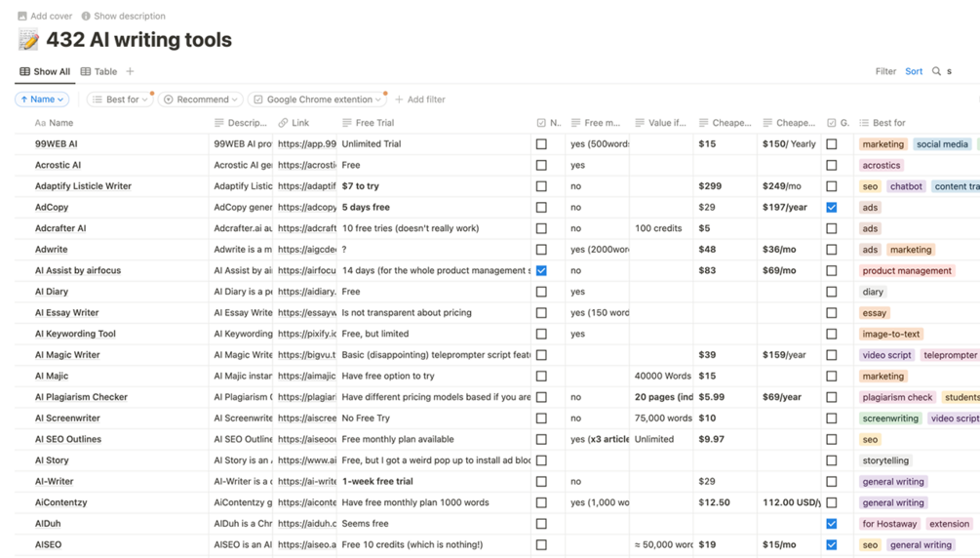980x558 pixels.
Task: Click Add cover button
Action: tap(45, 16)
